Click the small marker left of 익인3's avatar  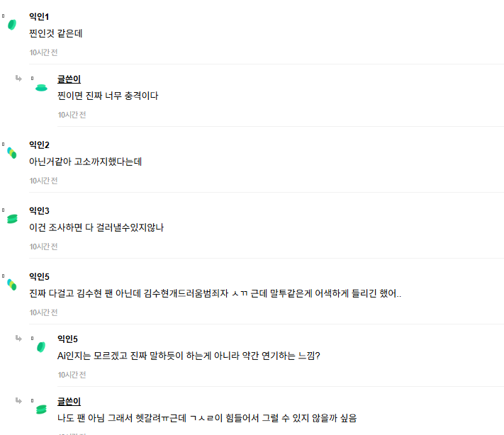click(x=4, y=210)
